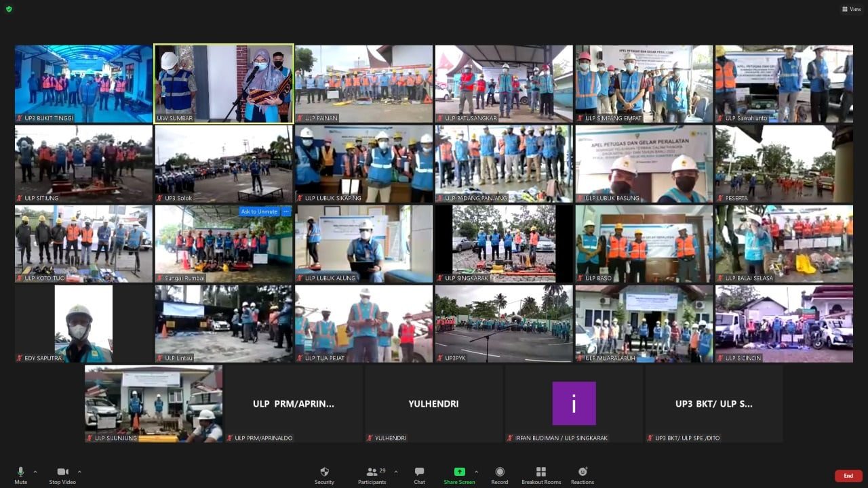Image resolution: width=868 pixels, height=488 pixels.
Task: Open the Participants panel
Action: click(372, 475)
